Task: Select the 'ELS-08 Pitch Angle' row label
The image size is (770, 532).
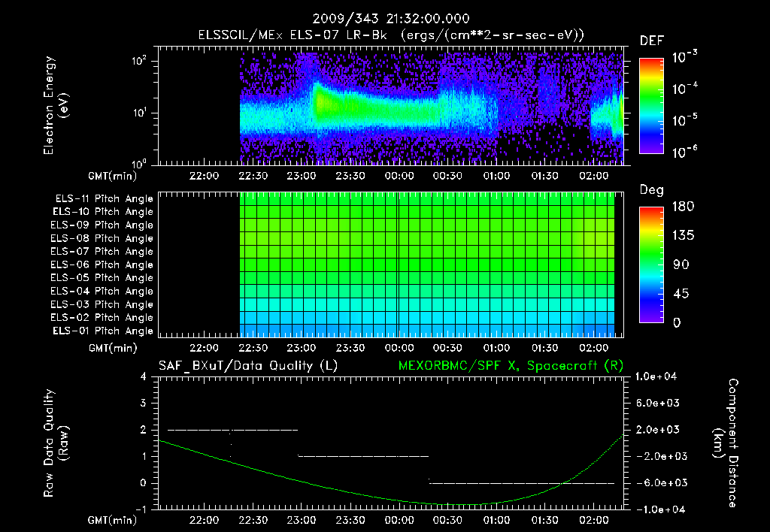Action: point(102,238)
